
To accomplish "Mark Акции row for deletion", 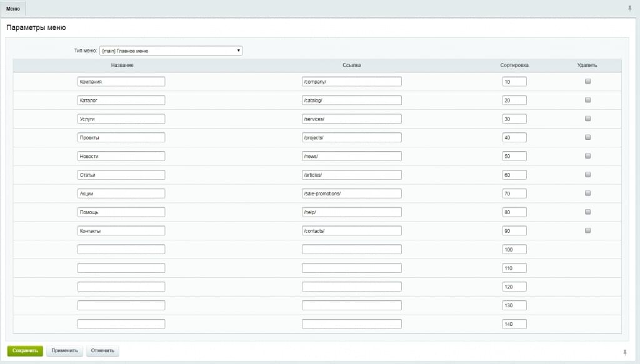I will click(587, 193).
